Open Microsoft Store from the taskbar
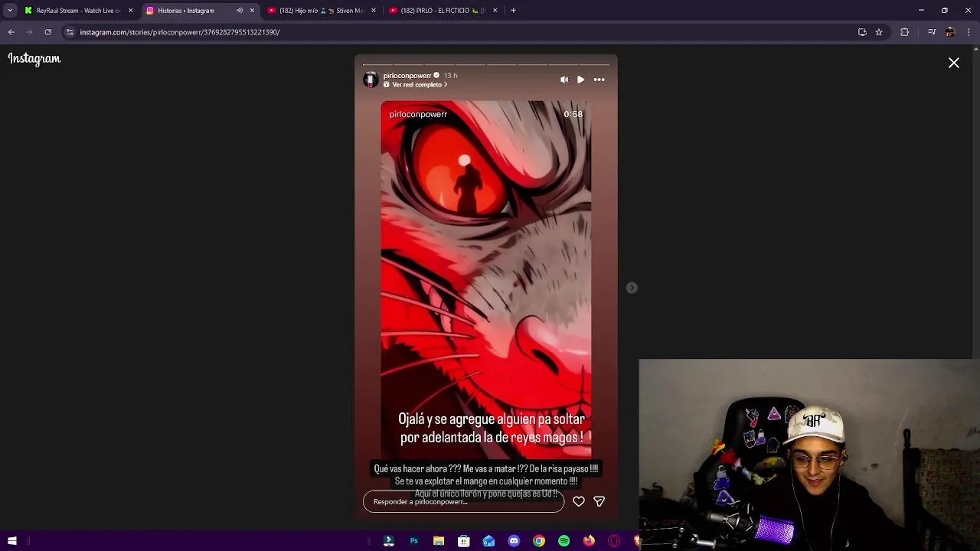Image resolution: width=980 pixels, height=551 pixels. coord(464,541)
